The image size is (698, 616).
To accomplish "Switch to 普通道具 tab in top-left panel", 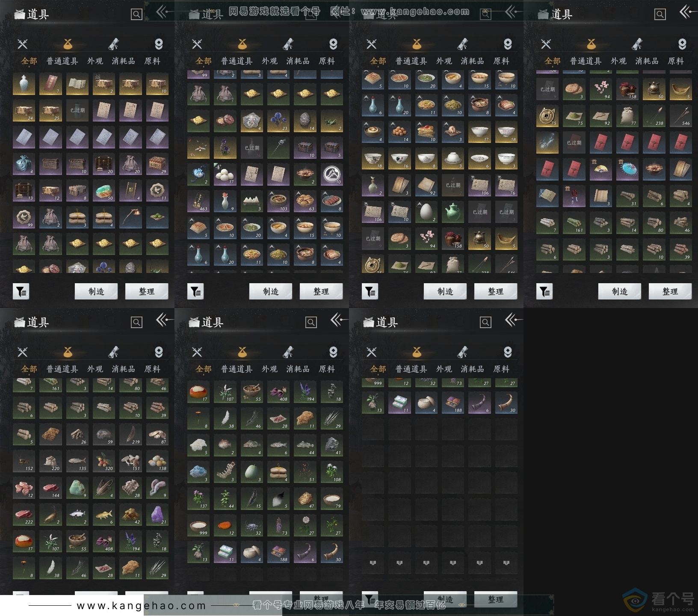I will [62, 61].
